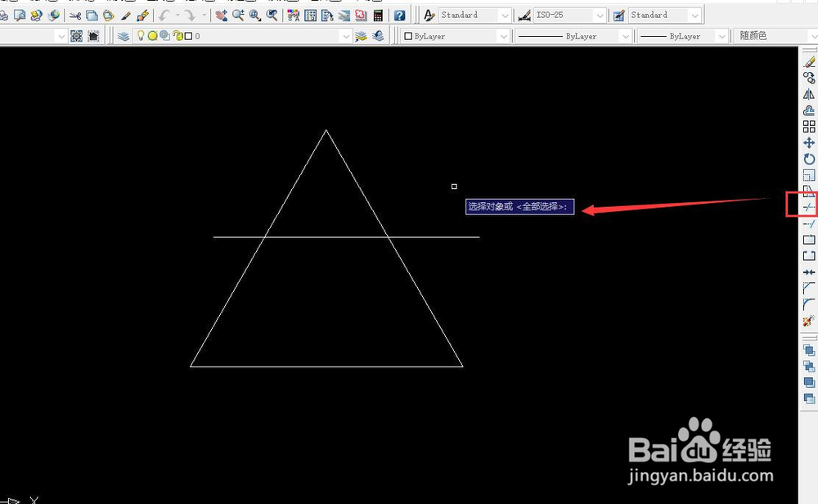This screenshot has height=504, width=818.
Task: Select the Erase tool
Action: [809, 63]
